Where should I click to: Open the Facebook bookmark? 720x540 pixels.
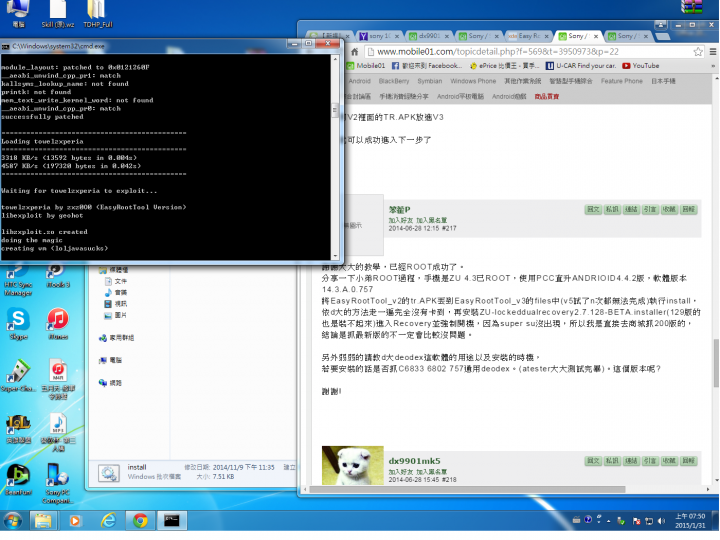pyautogui.click(x=427, y=66)
